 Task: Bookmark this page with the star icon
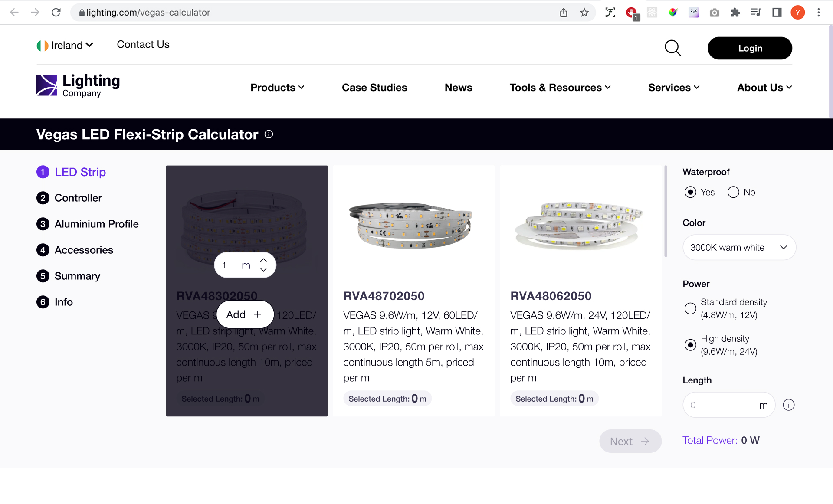pyautogui.click(x=584, y=13)
